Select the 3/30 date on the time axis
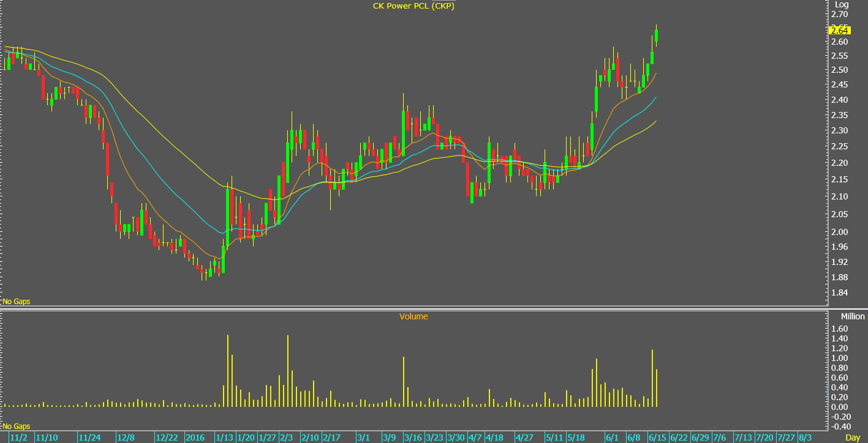The height and width of the screenshot is (443, 868). [x=456, y=437]
